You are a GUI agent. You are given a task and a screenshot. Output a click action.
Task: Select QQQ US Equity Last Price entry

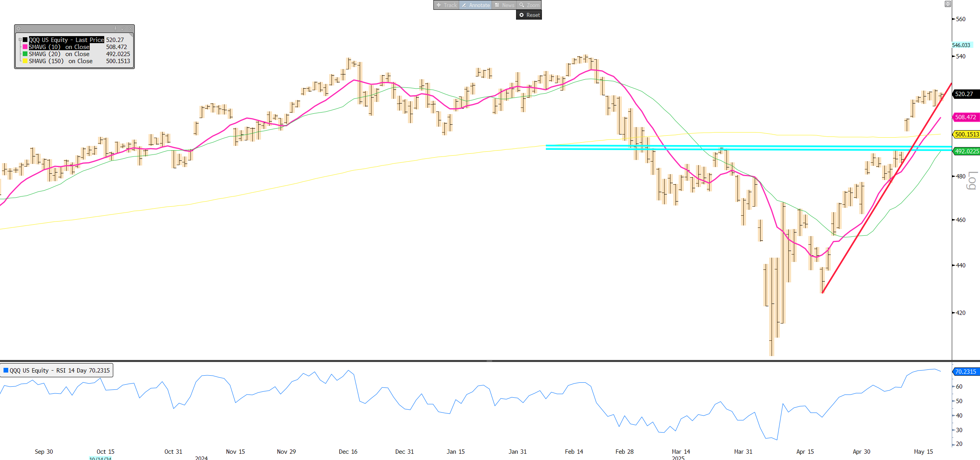coord(66,40)
